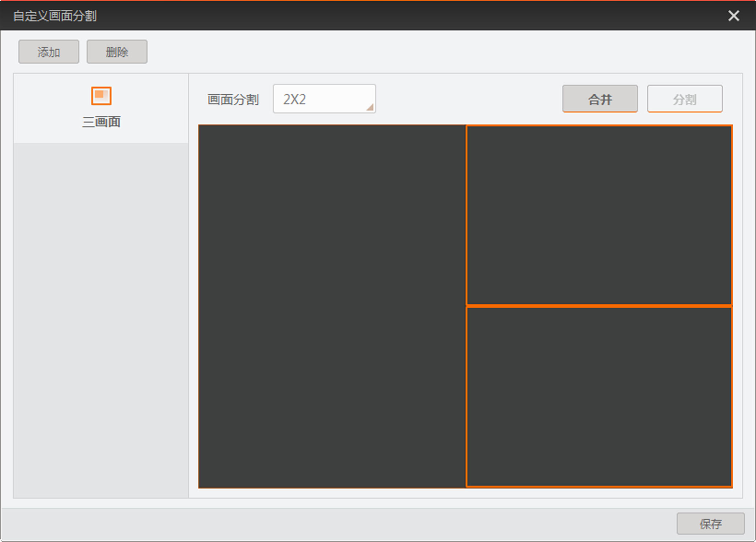Viewport: 756px width, 542px height.
Task: Select the large left preview pane
Action: click(332, 306)
